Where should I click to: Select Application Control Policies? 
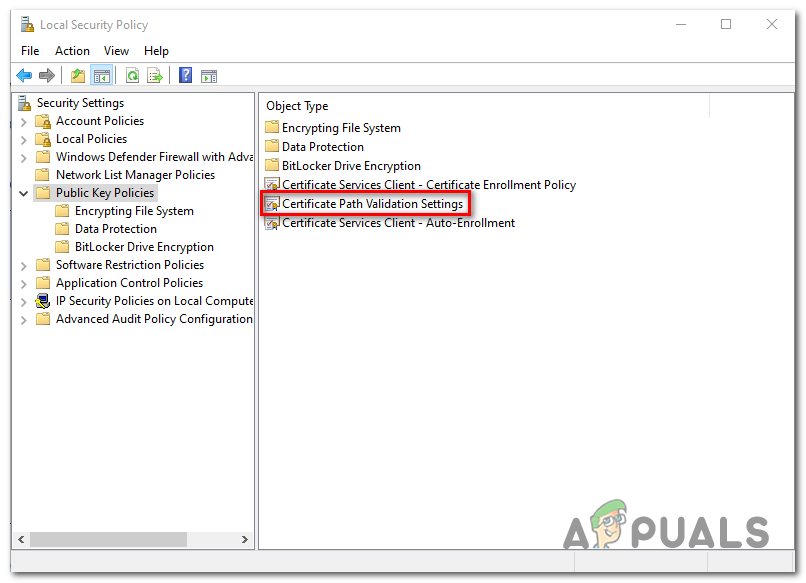(130, 283)
